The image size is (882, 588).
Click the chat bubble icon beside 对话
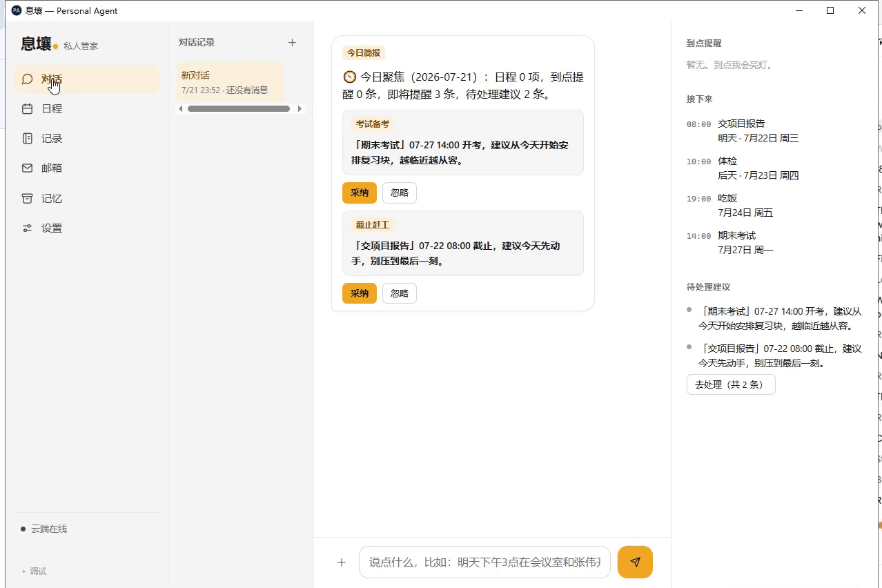[28, 79]
